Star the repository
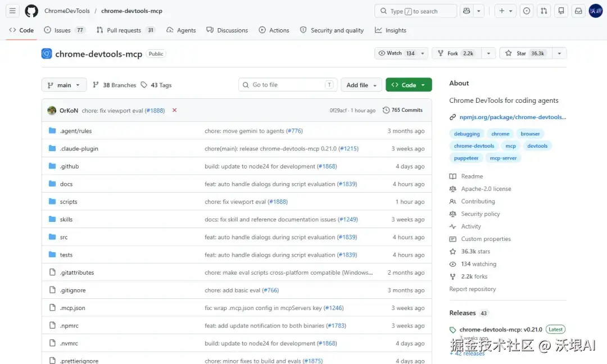The image size is (607, 364). 526,53
